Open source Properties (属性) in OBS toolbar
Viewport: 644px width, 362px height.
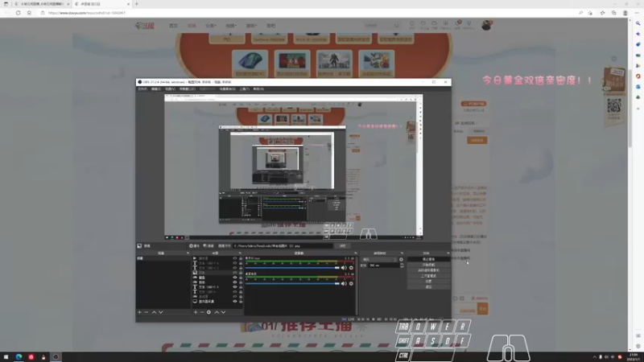point(194,246)
